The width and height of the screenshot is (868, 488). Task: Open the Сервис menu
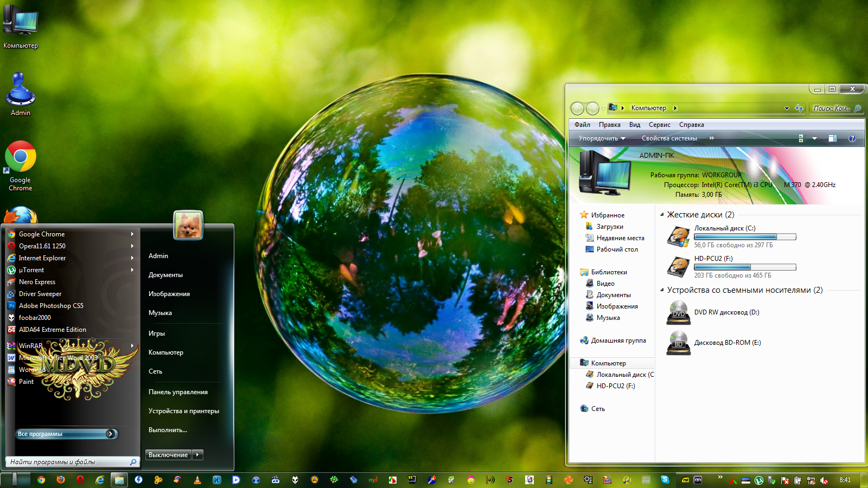click(659, 125)
